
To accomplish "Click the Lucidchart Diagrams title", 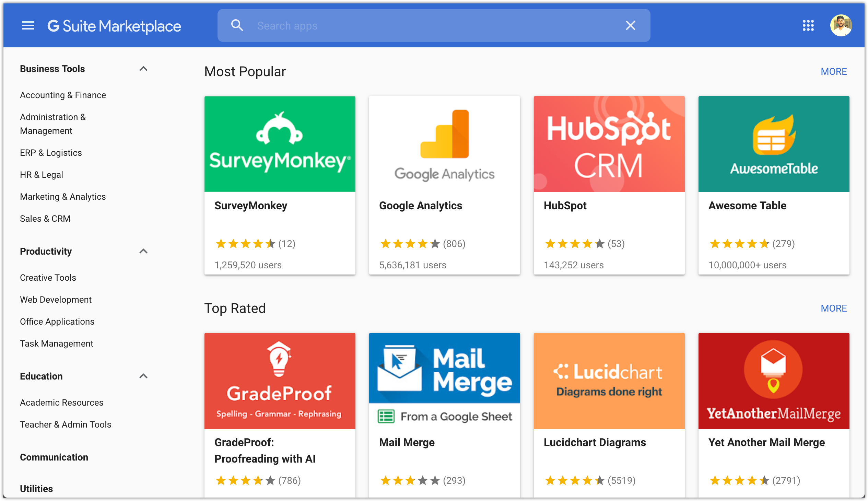I will point(595,443).
